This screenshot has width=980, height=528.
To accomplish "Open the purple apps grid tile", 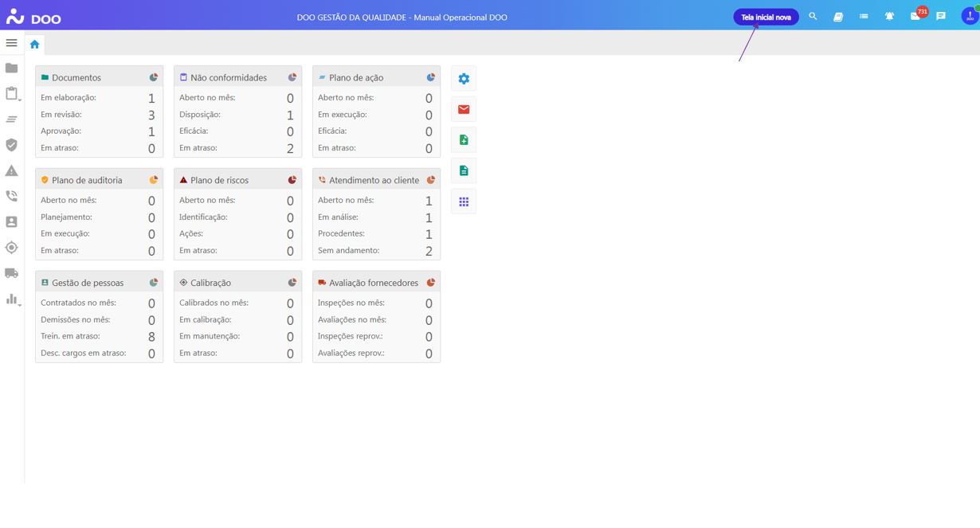I will click(x=464, y=202).
